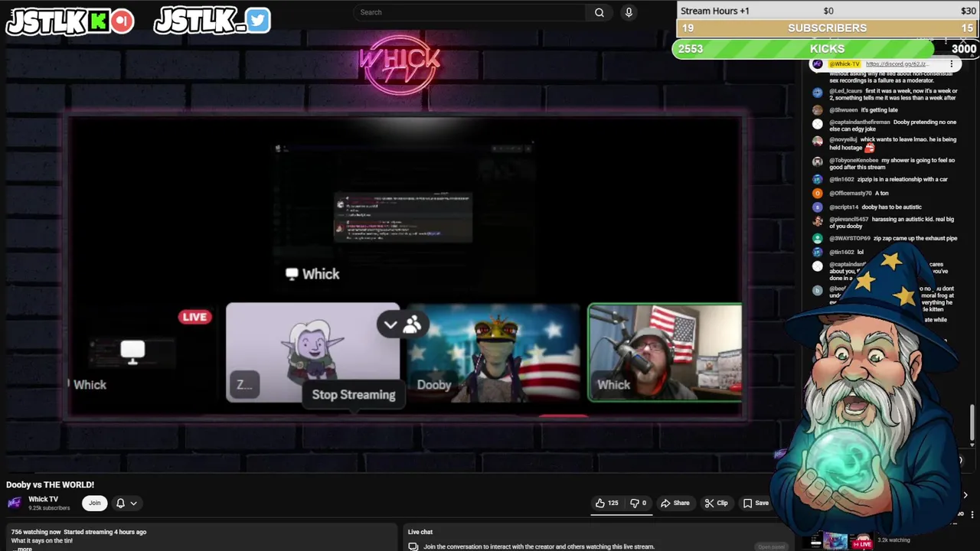The width and height of the screenshot is (980, 551).
Task: Click the chat bubble icon near Join the conversation
Action: (413, 546)
